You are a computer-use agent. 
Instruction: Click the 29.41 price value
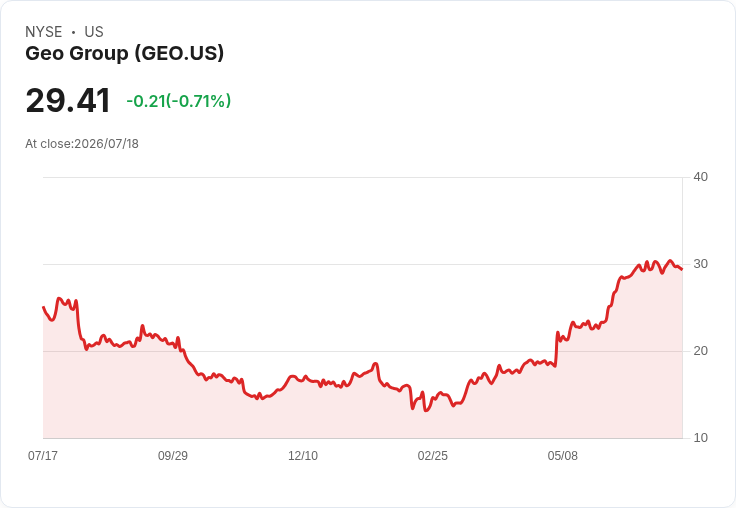coord(68,100)
